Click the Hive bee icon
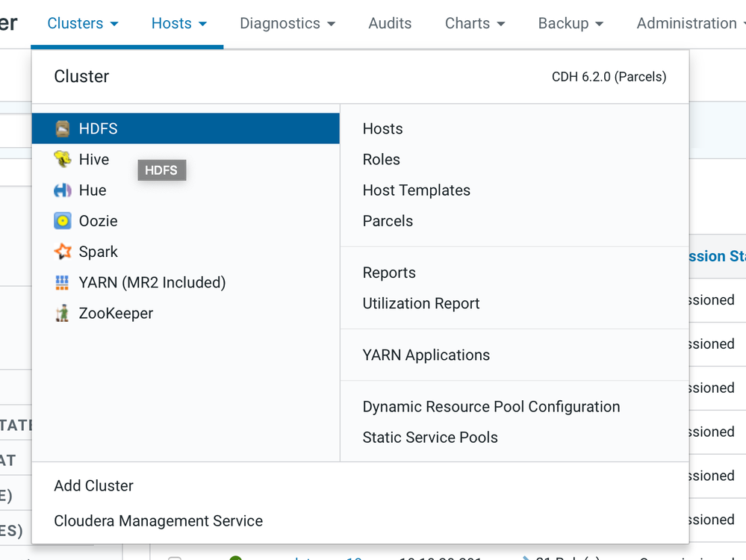This screenshot has height=560, width=746. click(x=63, y=159)
